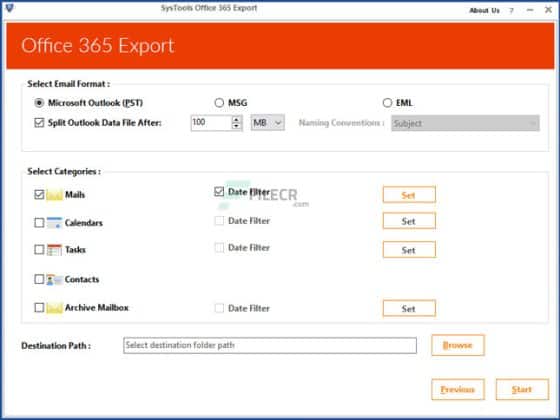This screenshot has height=420, width=560.
Task: Click the Archive Mailbox envelope icon
Action: (x=54, y=308)
